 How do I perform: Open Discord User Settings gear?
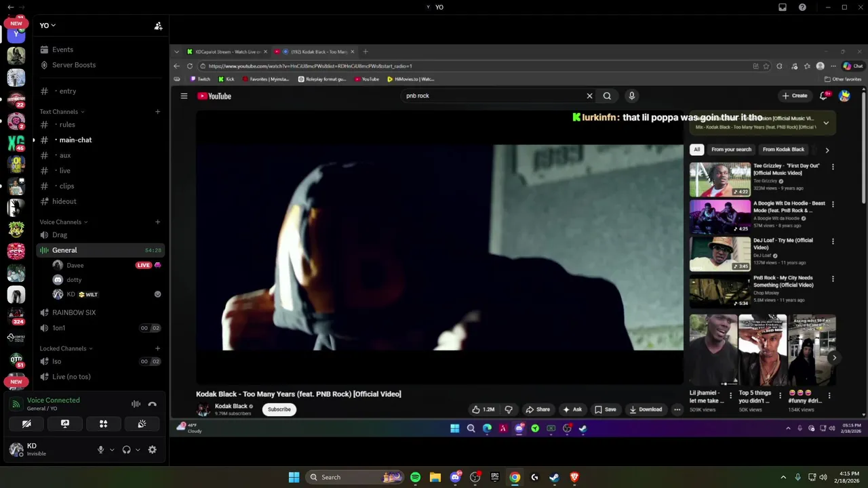pyautogui.click(x=152, y=449)
